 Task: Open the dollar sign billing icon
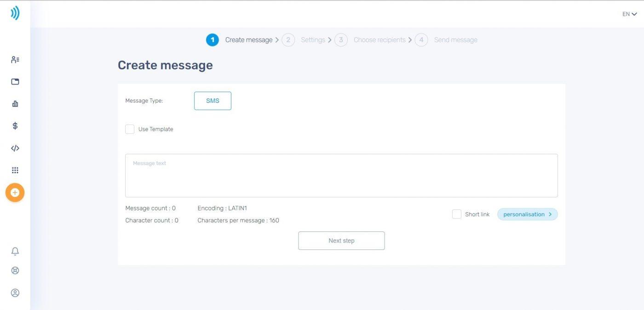coord(15,126)
